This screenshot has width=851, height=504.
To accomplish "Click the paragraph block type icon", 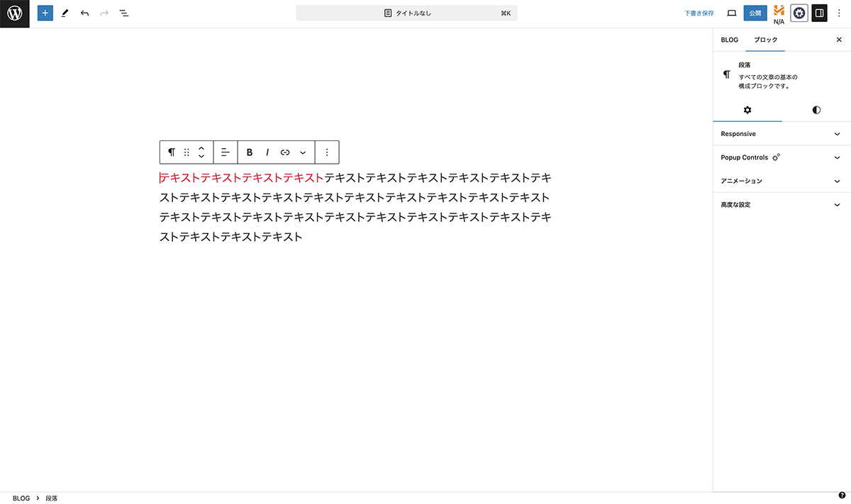I will [171, 152].
